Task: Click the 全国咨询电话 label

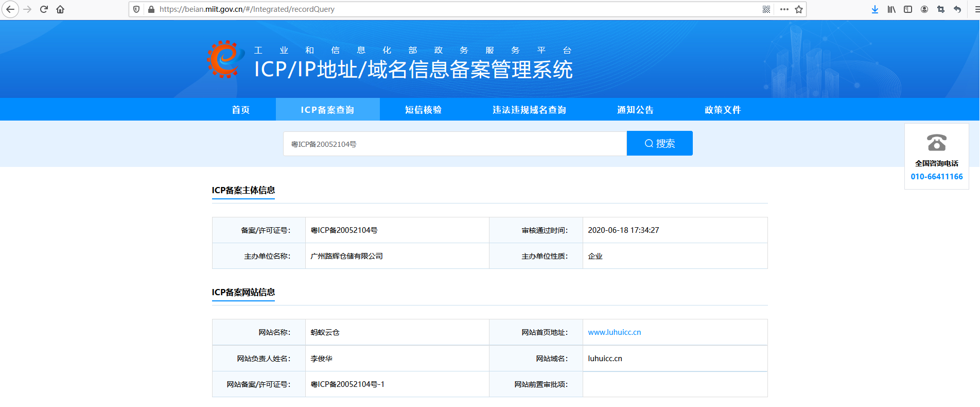Action: click(x=937, y=163)
